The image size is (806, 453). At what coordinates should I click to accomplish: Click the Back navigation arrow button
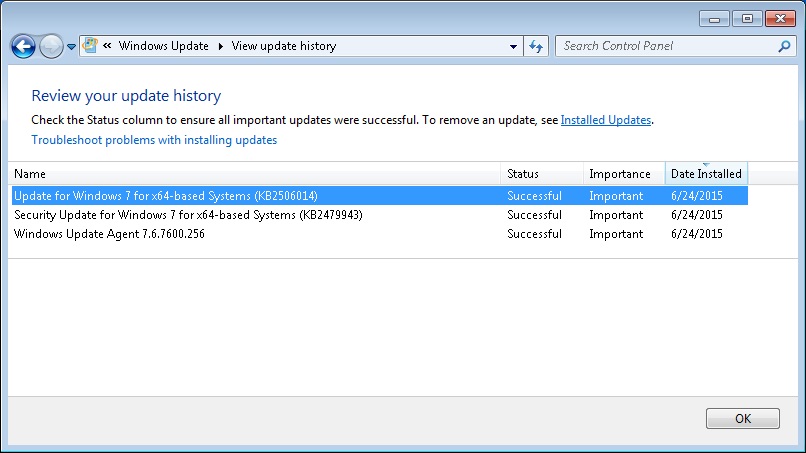pos(23,46)
